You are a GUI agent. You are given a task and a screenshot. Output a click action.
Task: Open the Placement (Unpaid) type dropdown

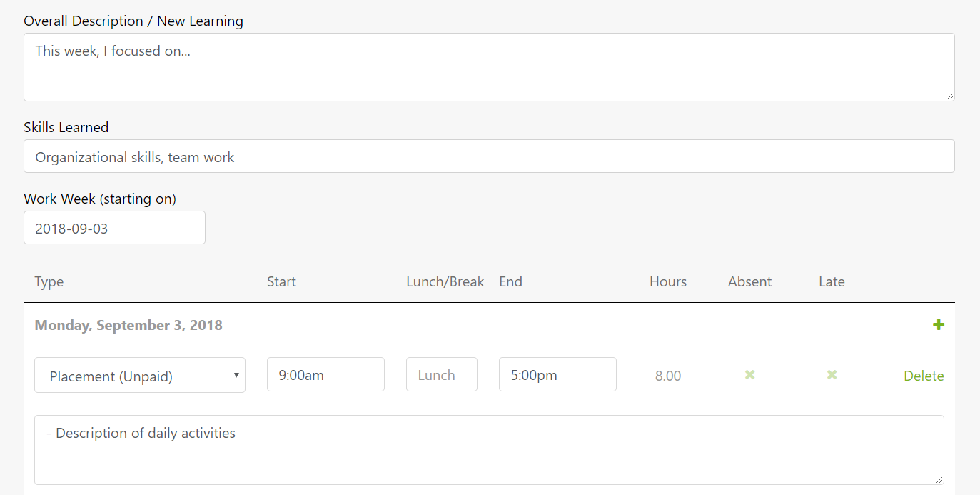point(140,374)
